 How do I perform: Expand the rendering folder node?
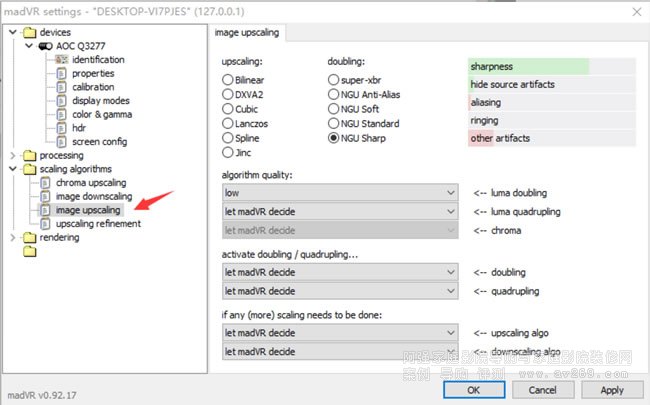click(x=12, y=238)
